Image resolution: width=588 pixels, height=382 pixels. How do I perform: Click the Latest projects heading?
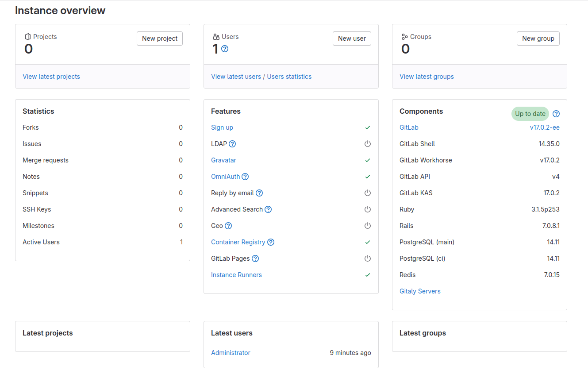(x=48, y=333)
